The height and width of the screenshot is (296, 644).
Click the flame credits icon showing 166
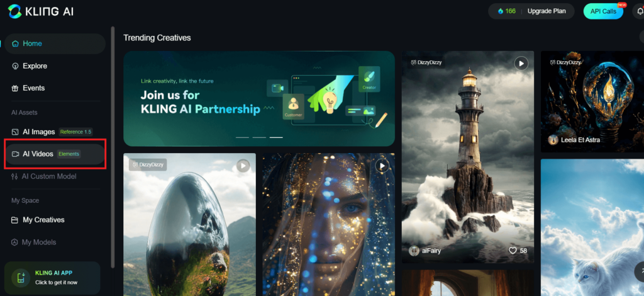tap(500, 11)
